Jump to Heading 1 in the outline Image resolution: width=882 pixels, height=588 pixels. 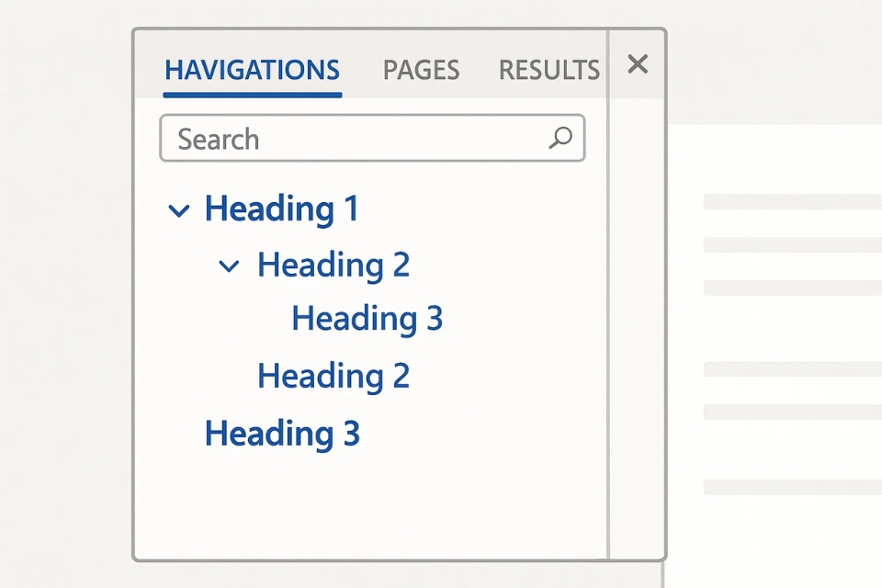281,209
